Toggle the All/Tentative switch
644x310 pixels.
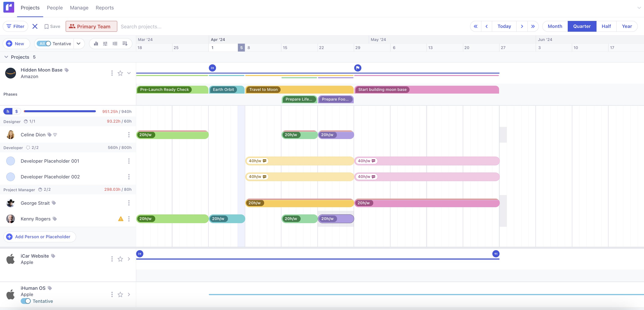(45, 43)
